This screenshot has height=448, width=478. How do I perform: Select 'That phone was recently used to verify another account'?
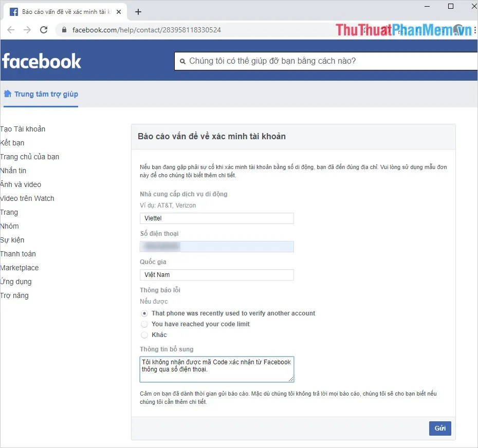144,313
